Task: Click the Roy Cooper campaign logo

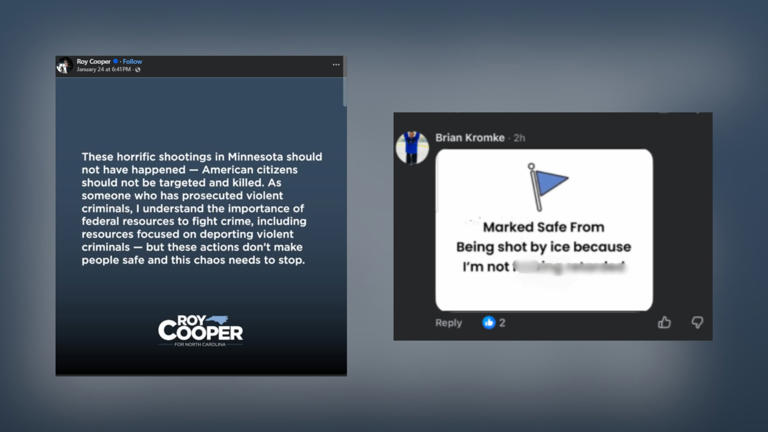Action: [200, 331]
